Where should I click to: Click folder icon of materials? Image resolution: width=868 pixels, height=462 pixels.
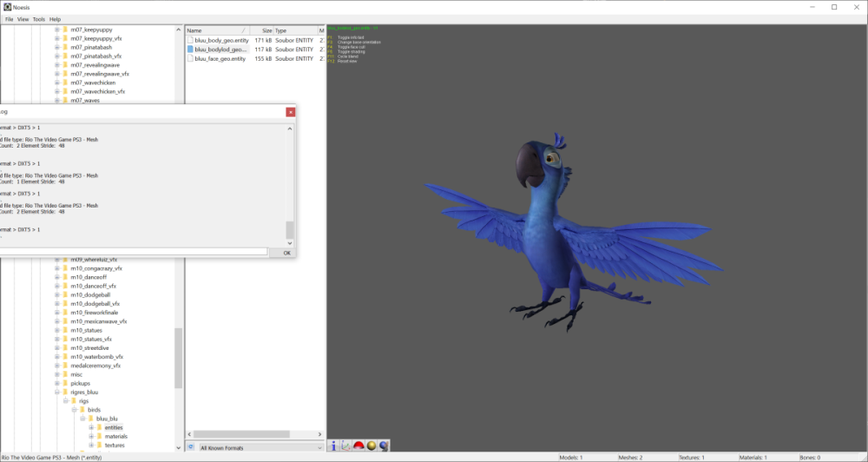(x=99, y=437)
